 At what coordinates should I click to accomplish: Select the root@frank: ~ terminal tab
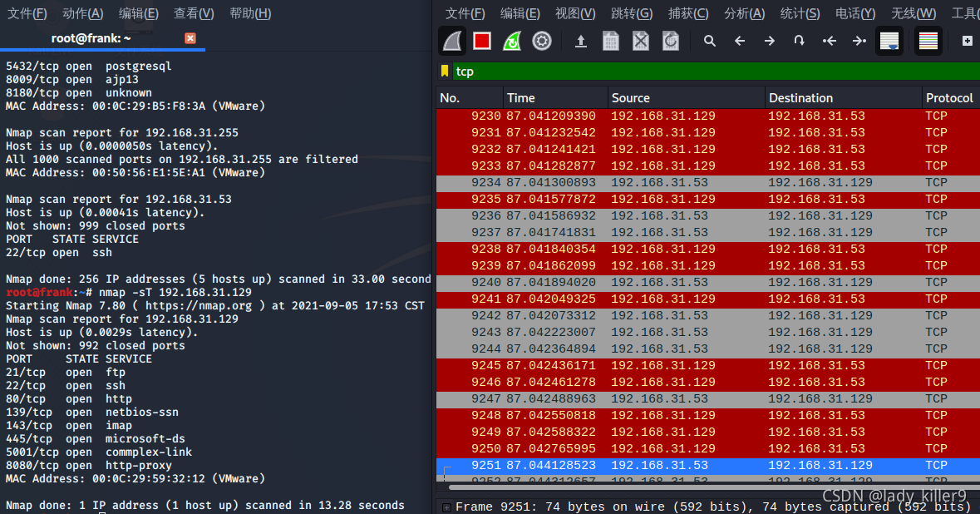pos(91,38)
